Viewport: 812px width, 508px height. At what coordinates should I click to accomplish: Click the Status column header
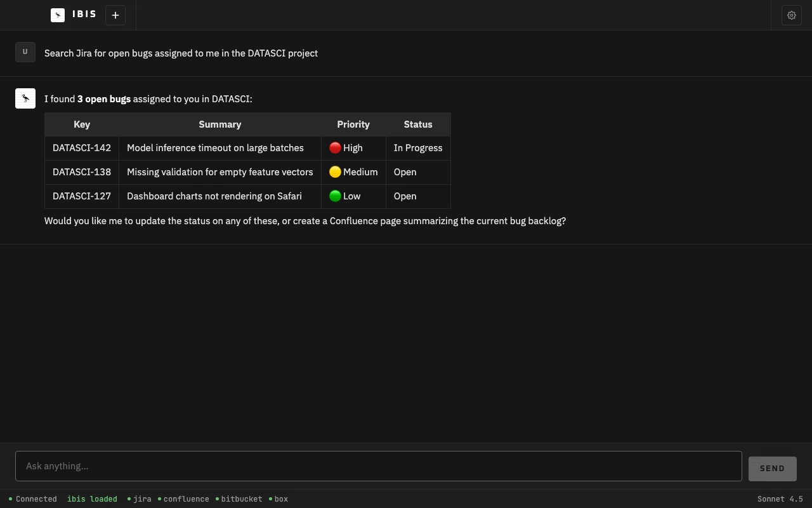pos(418,124)
